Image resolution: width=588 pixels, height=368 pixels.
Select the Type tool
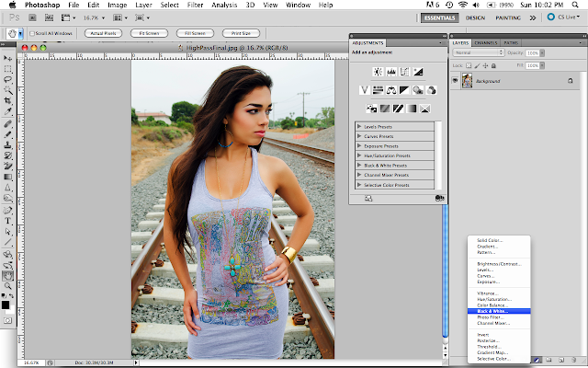point(8,221)
